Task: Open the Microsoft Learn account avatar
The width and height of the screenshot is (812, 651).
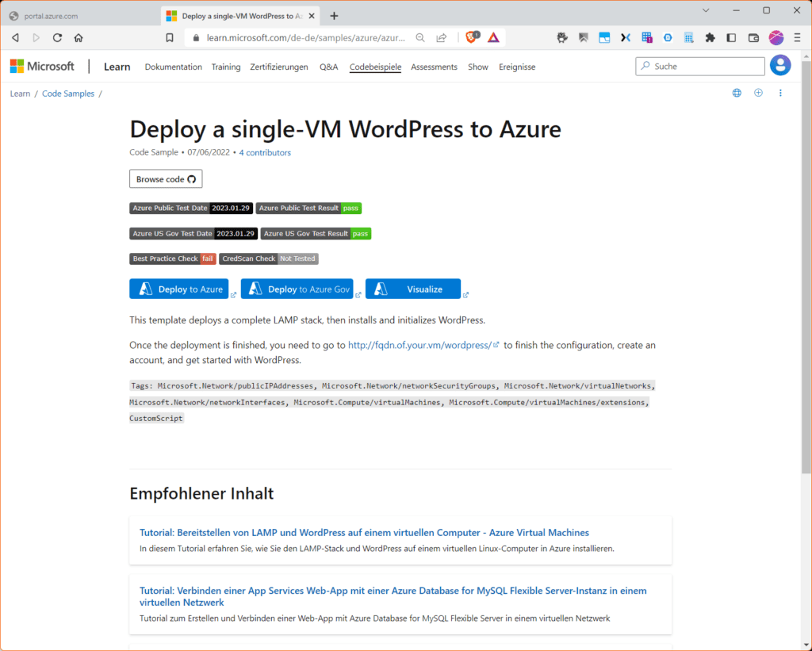Action: (x=780, y=66)
